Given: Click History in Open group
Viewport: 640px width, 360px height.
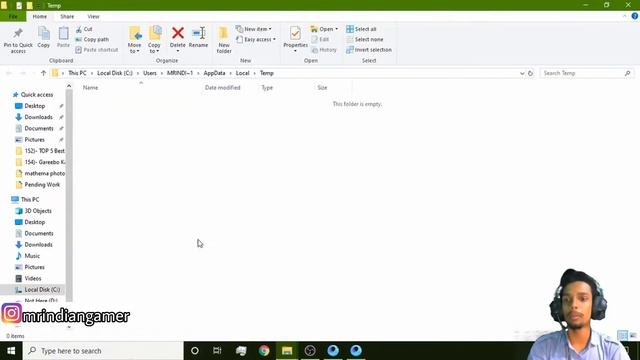Looking at the screenshot, I should (324, 50).
